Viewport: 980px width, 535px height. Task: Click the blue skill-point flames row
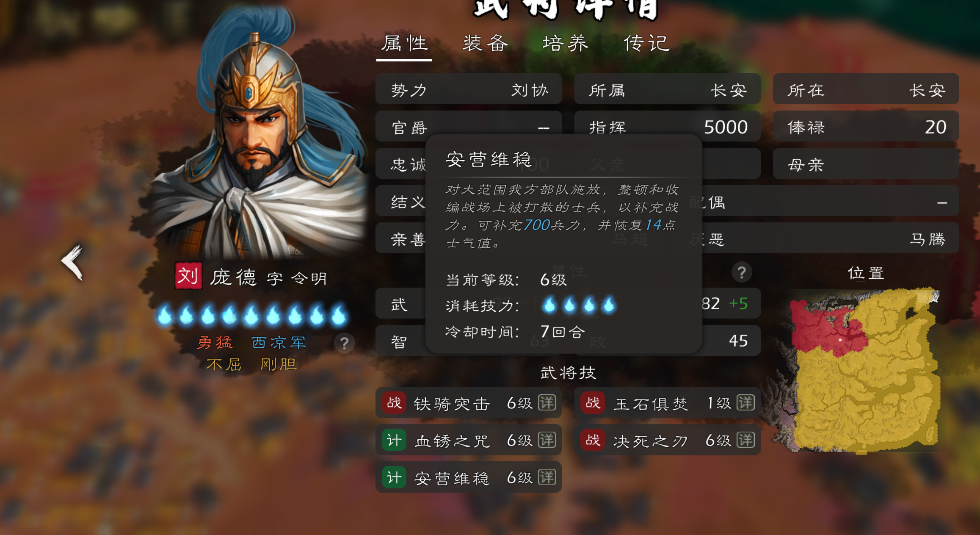coord(251,315)
